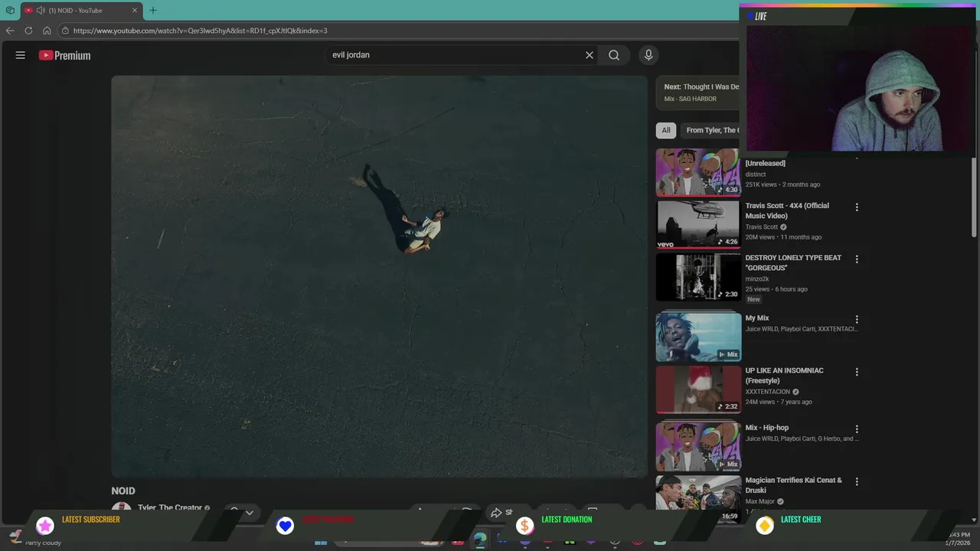The image size is (980, 551).
Task: Visit Tyler, The Creator channel link
Action: click(x=170, y=507)
